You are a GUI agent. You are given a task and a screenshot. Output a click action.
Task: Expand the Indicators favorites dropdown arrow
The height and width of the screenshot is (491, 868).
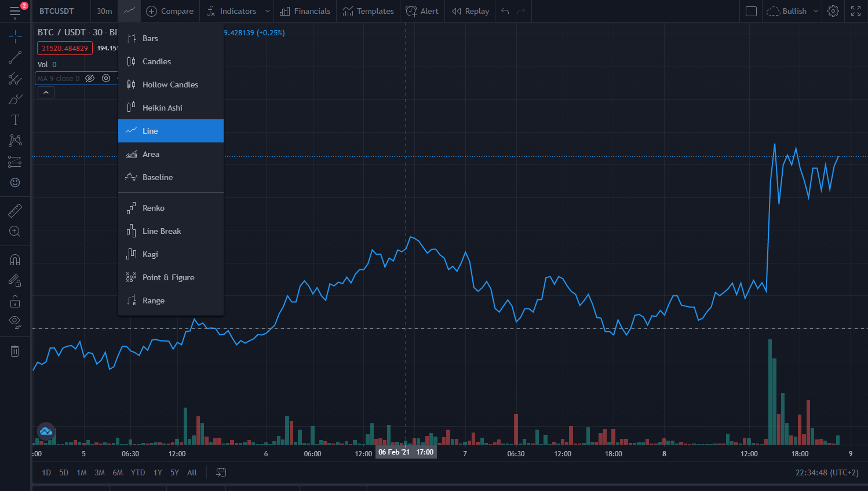pos(267,11)
